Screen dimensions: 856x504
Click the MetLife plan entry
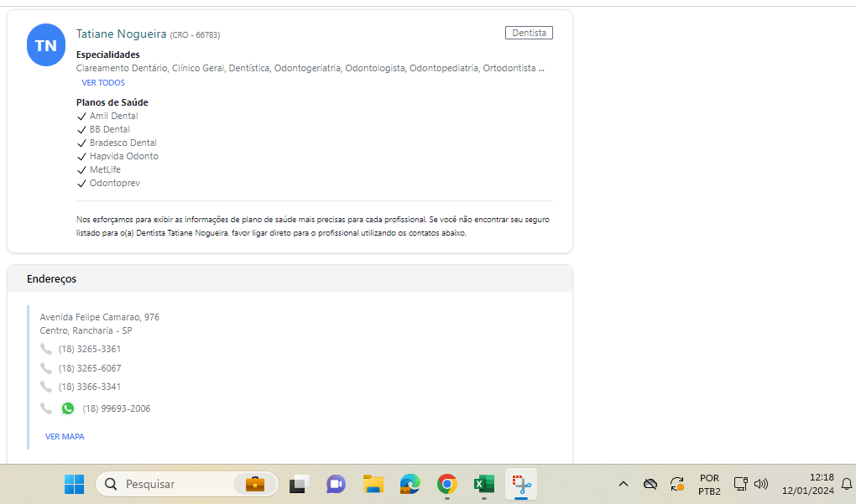pos(106,169)
